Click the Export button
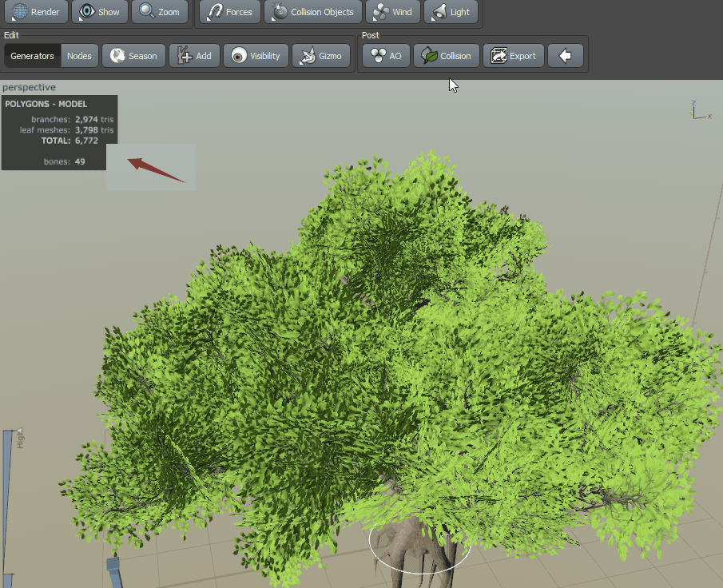The height and width of the screenshot is (588, 723). coord(514,56)
